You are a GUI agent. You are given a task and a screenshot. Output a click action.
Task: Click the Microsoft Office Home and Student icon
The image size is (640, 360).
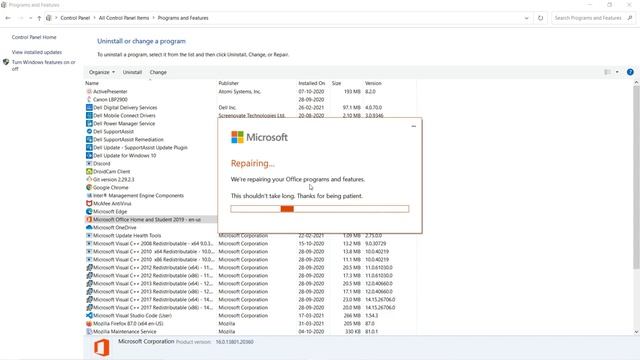point(89,220)
